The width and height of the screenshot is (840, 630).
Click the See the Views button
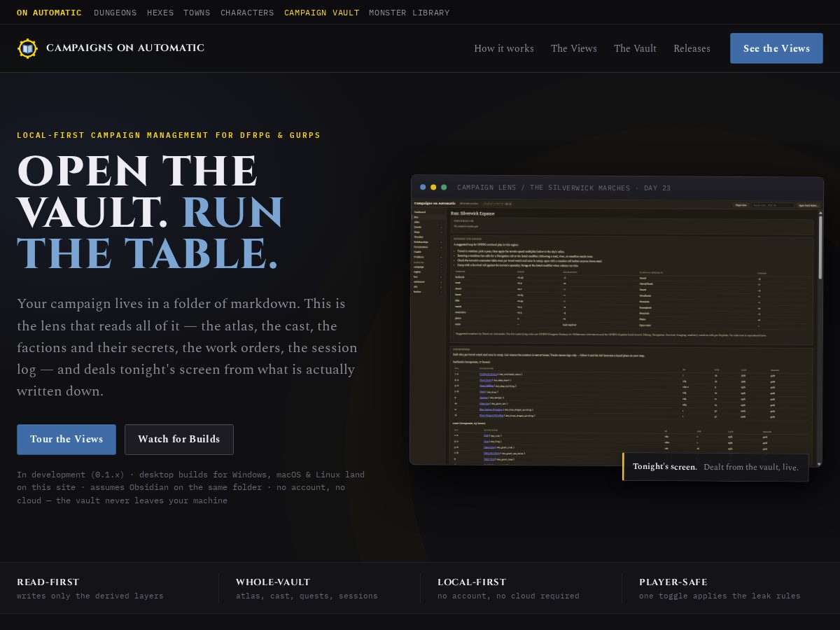click(x=776, y=48)
